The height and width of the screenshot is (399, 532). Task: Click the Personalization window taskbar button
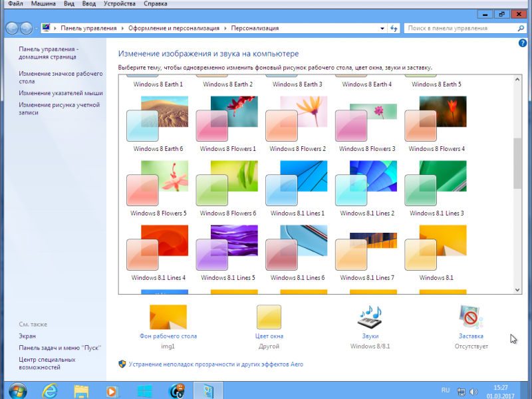(208, 390)
